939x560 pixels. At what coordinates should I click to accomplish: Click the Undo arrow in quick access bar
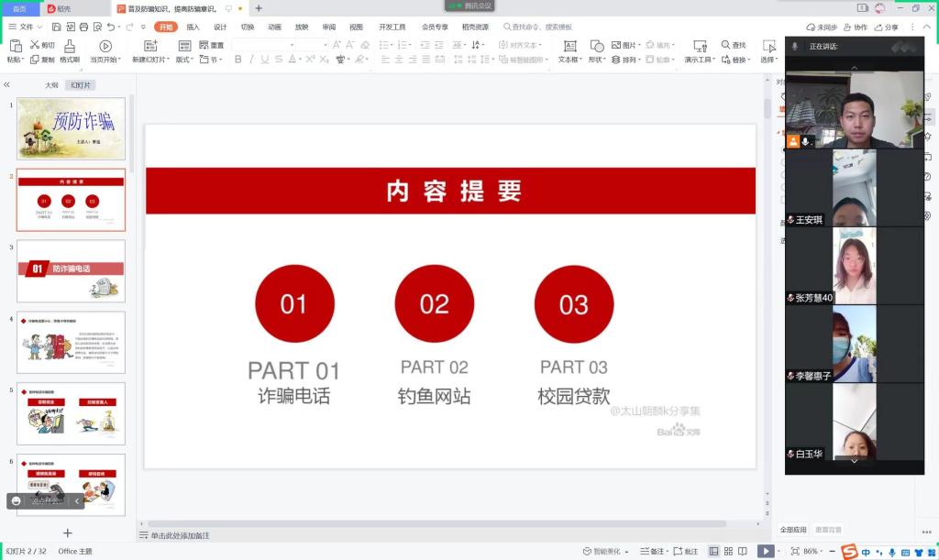[111, 27]
